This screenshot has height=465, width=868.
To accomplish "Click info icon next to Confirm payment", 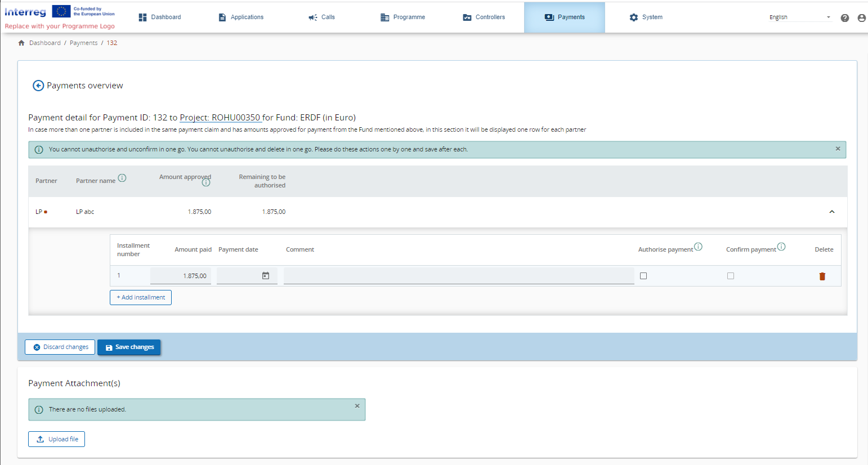I will [x=781, y=247].
